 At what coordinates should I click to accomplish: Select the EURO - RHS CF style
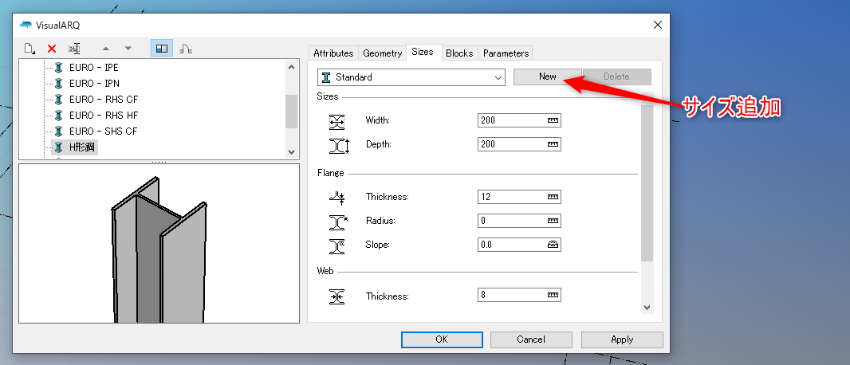click(104, 99)
